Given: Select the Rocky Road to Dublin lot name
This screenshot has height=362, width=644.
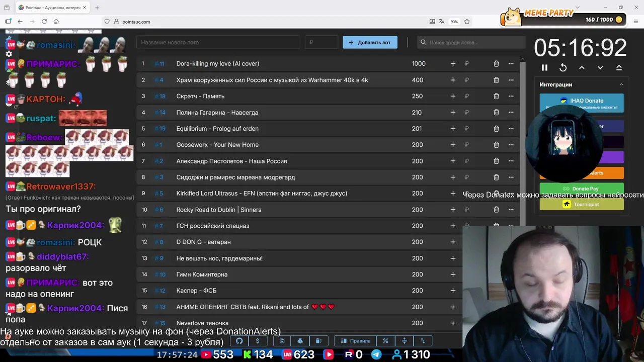Looking at the screenshot, I should coord(218,210).
